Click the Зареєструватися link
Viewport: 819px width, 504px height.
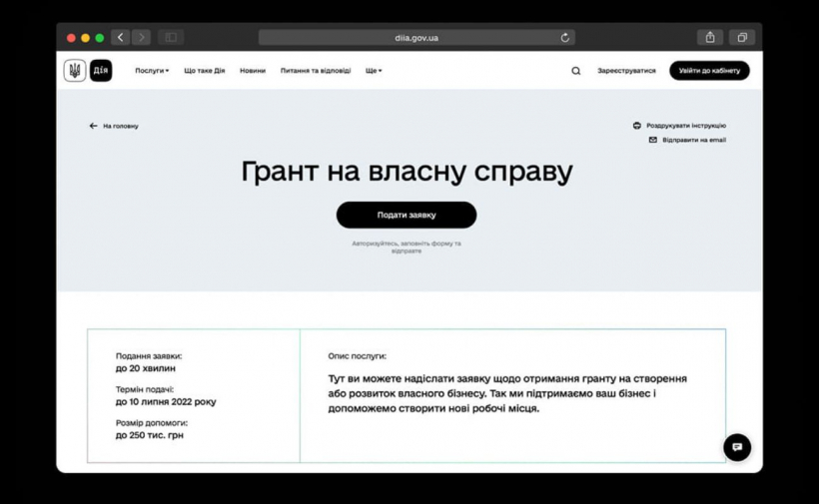click(x=626, y=71)
